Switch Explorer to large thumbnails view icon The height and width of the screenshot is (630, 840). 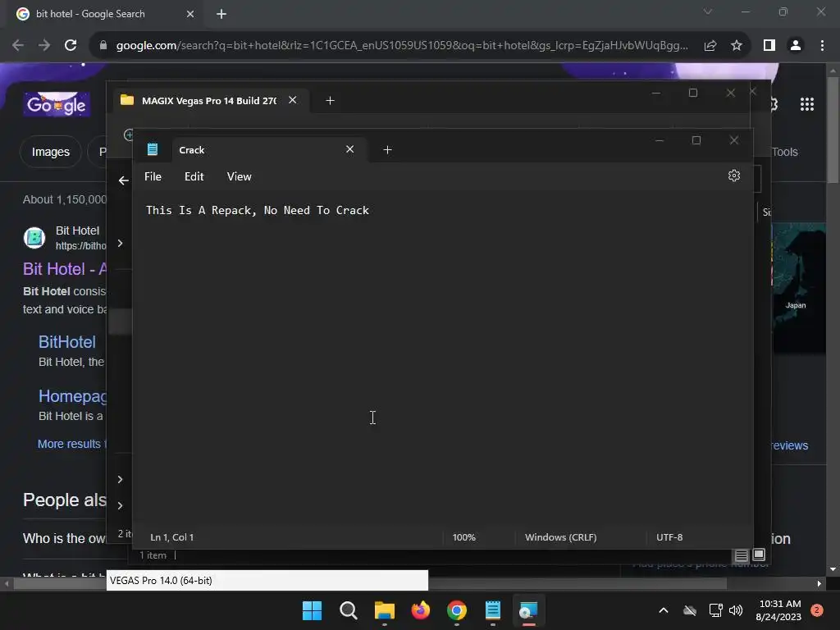click(x=759, y=555)
